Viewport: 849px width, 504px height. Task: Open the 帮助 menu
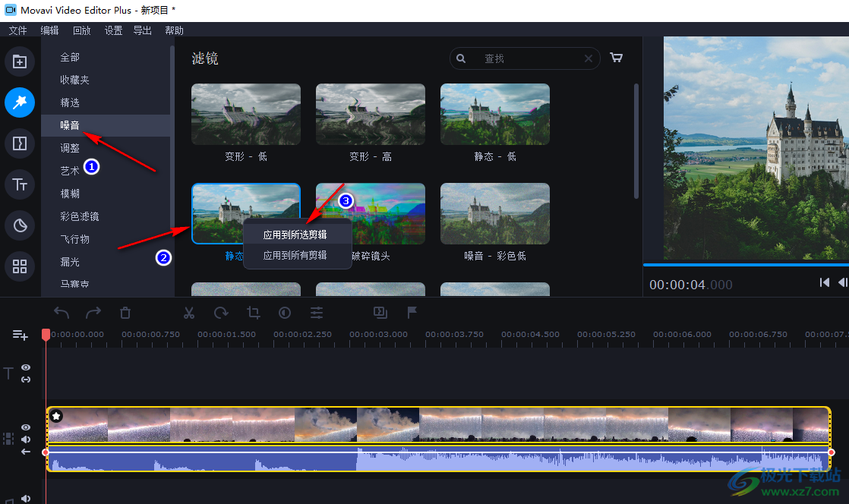tap(174, 30)
